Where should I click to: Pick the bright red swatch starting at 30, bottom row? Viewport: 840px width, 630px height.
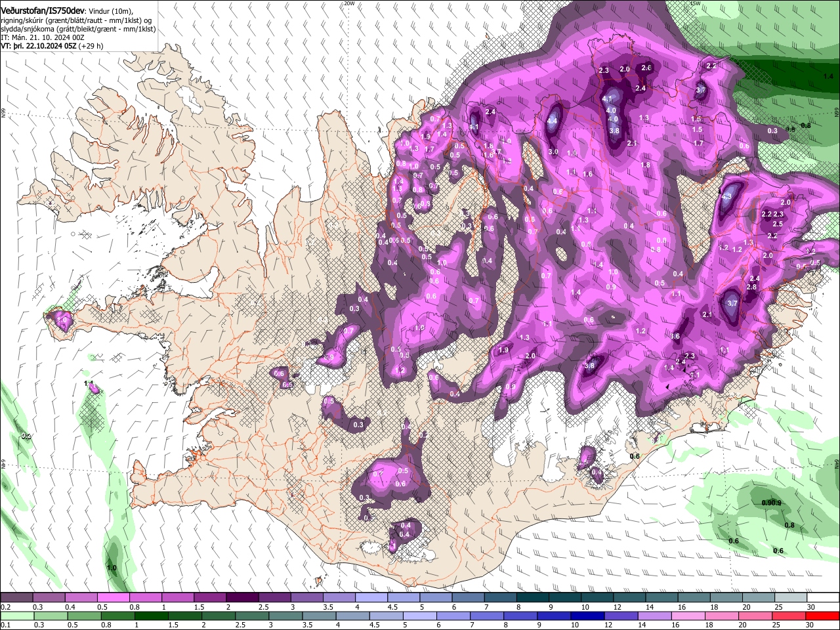click(x=823, y=616)
